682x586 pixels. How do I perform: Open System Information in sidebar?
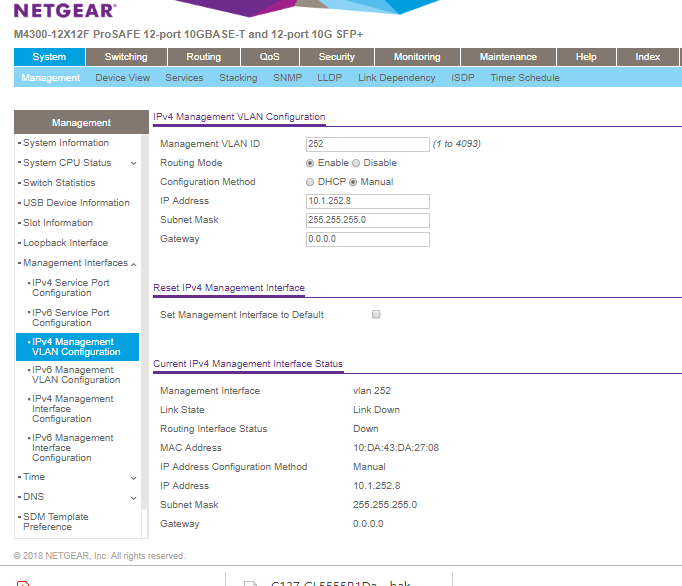66,143
